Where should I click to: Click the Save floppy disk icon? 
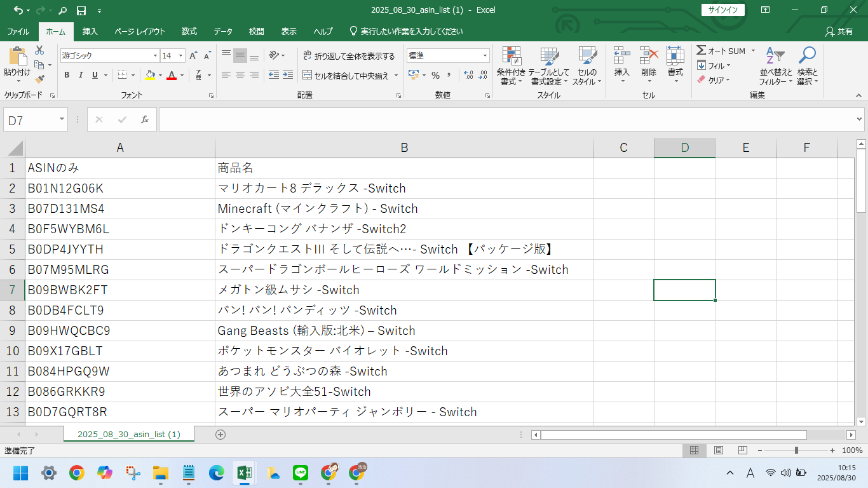81,10
